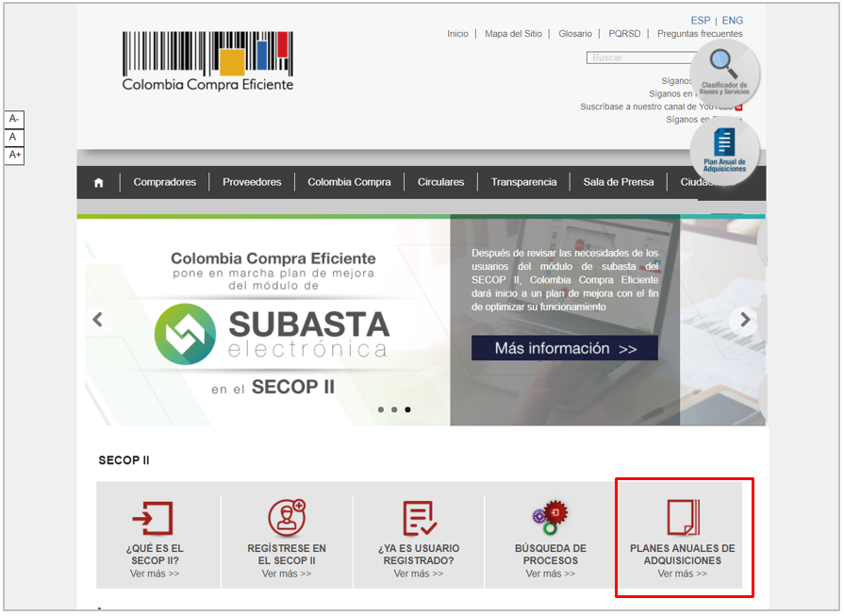Decrease font size with A- button
The width and height of the screenshot is (844, 616).
pos(14,119)
